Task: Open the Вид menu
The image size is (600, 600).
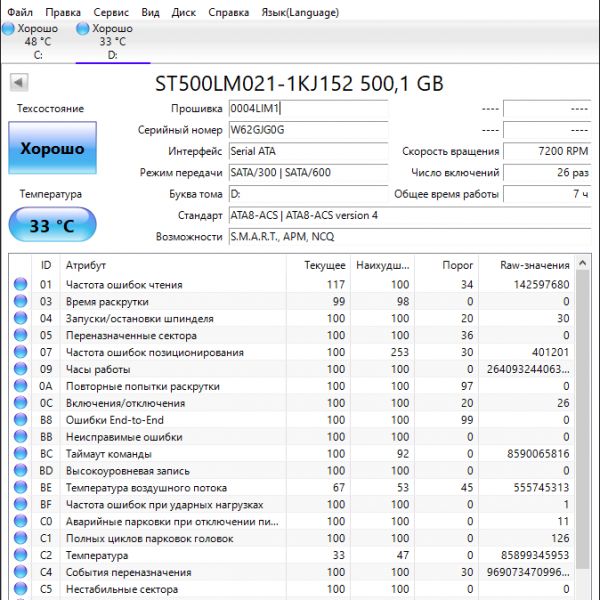Action: (x=150, y=12)
